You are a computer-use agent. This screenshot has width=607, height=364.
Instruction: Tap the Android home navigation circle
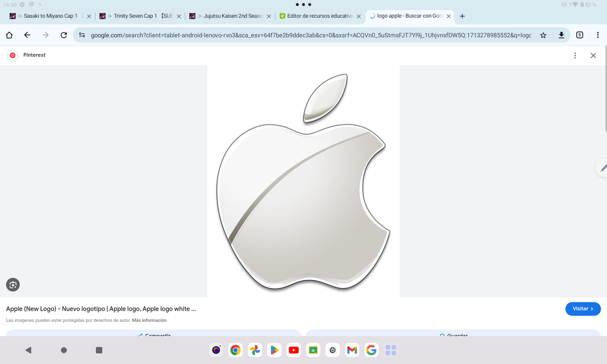point(64,350)
